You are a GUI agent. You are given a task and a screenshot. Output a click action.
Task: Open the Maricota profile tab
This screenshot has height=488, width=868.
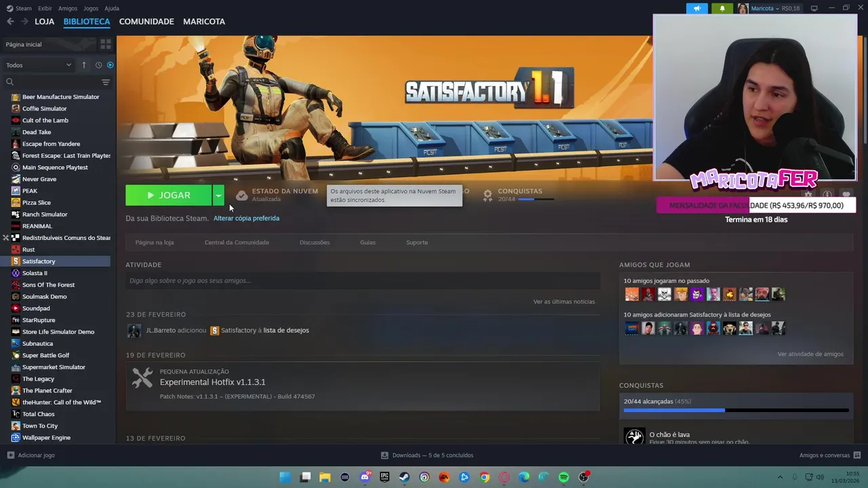[x=204, y=22]
